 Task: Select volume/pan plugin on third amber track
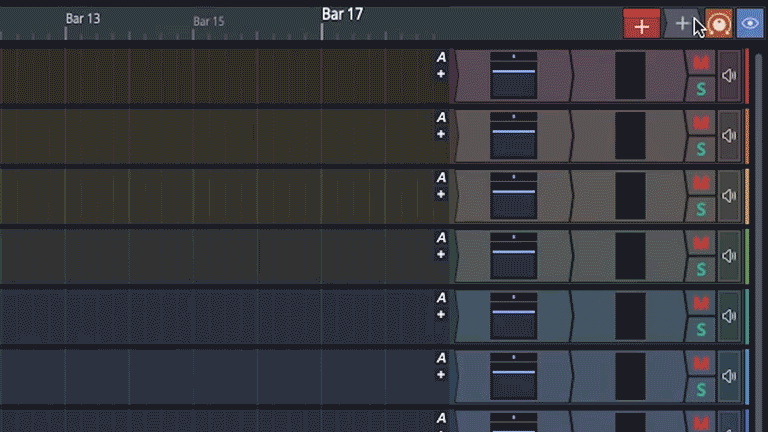tap(514, 196)
